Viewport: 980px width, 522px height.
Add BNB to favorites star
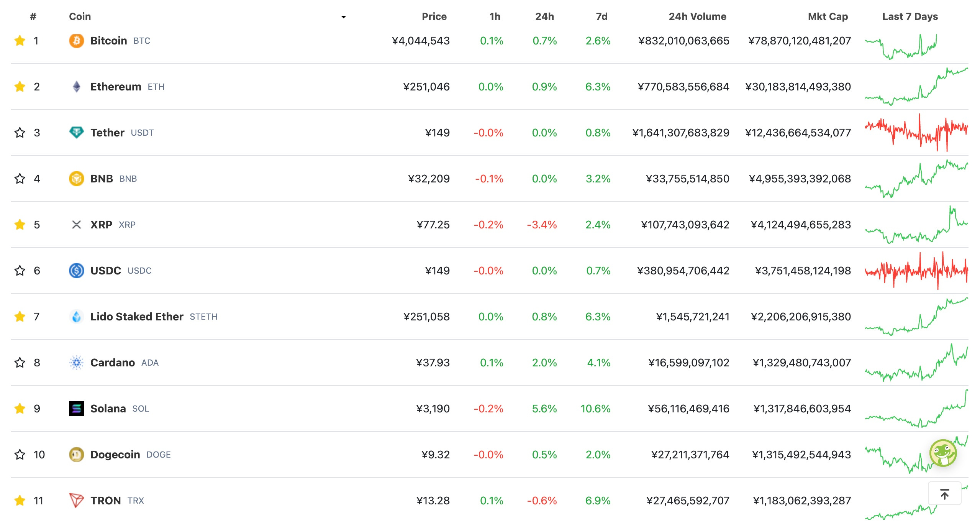coord(20,179)
